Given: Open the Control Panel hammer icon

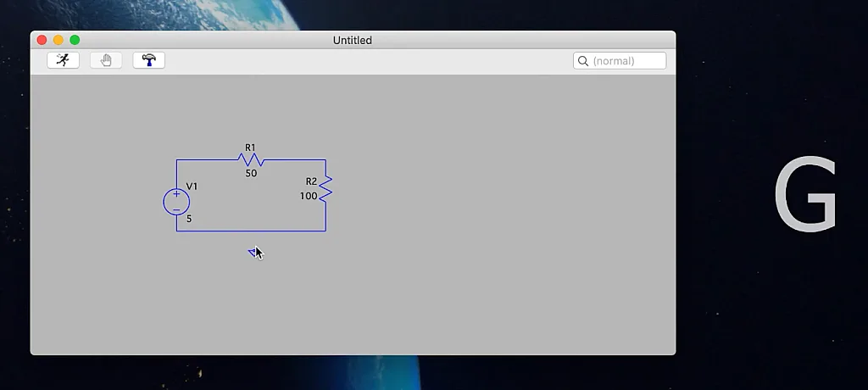Looking at the screenshot, I should [x=149, y=60].
